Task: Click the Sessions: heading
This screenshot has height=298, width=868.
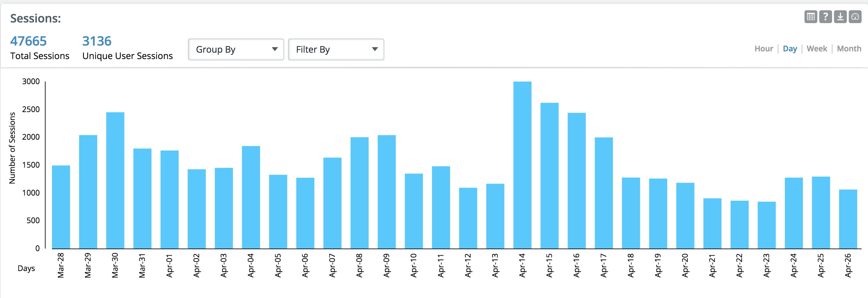Action: point(35,18)
